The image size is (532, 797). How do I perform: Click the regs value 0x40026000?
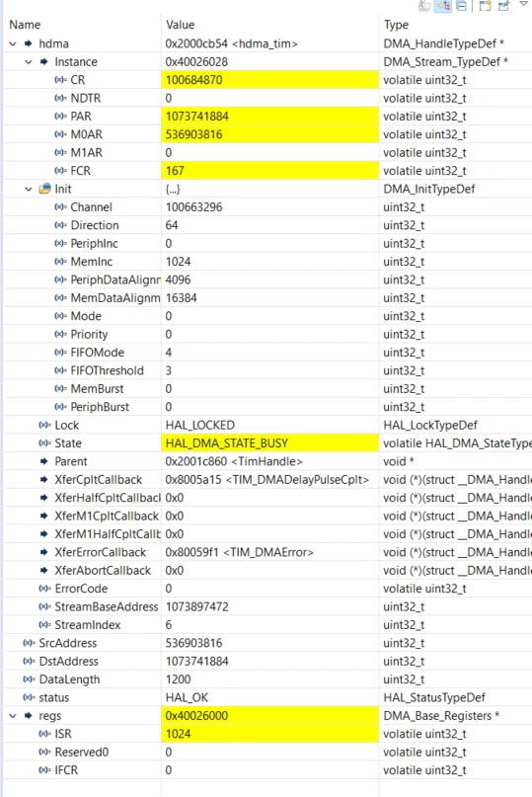[196, 716]
